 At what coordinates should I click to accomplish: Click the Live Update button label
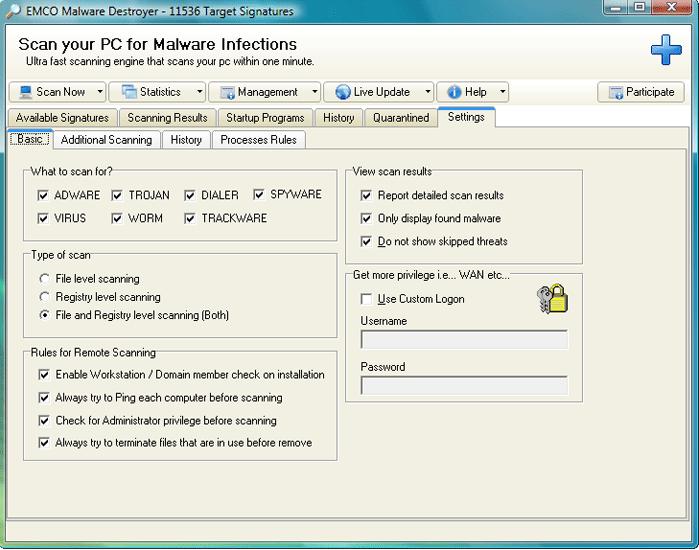[382, 92]
